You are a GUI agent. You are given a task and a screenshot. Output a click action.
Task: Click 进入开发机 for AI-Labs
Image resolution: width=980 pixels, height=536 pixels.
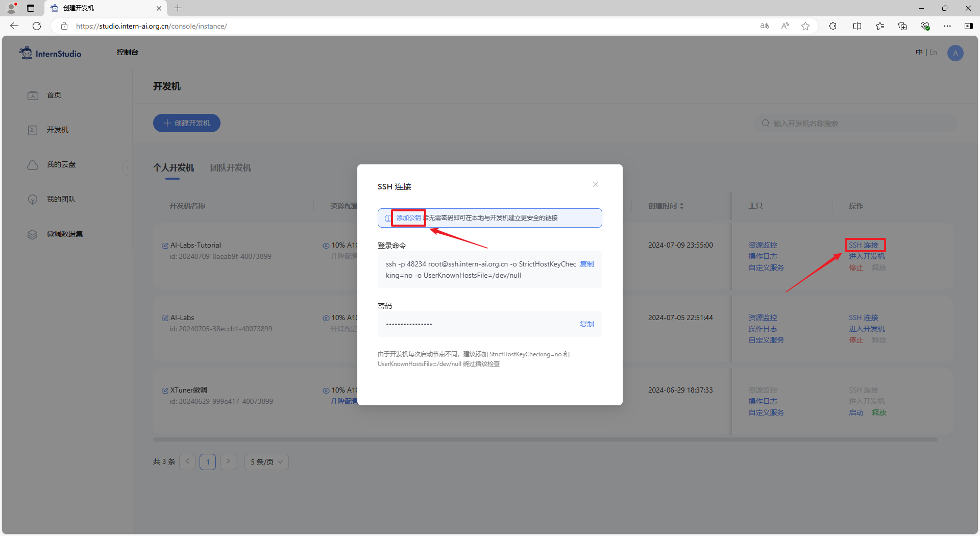pyautogui.click(x=867, y=329)
